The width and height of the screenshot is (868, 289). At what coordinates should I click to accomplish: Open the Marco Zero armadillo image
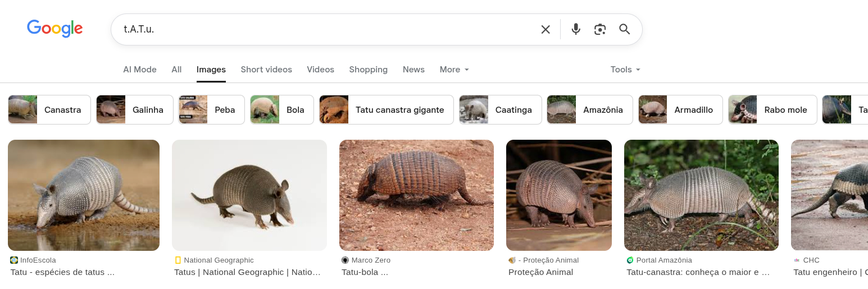pyautogui.click(x=416, y=195)
